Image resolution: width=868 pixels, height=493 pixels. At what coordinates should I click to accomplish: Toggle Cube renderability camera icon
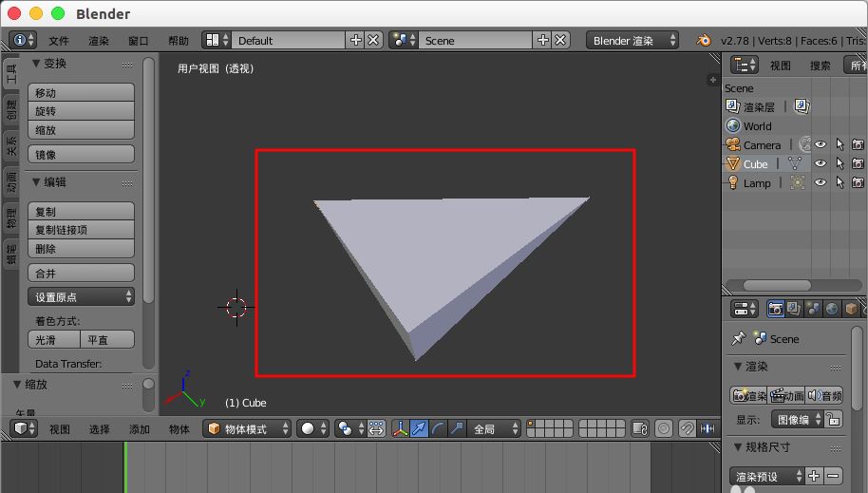click(x=858, y=163)
